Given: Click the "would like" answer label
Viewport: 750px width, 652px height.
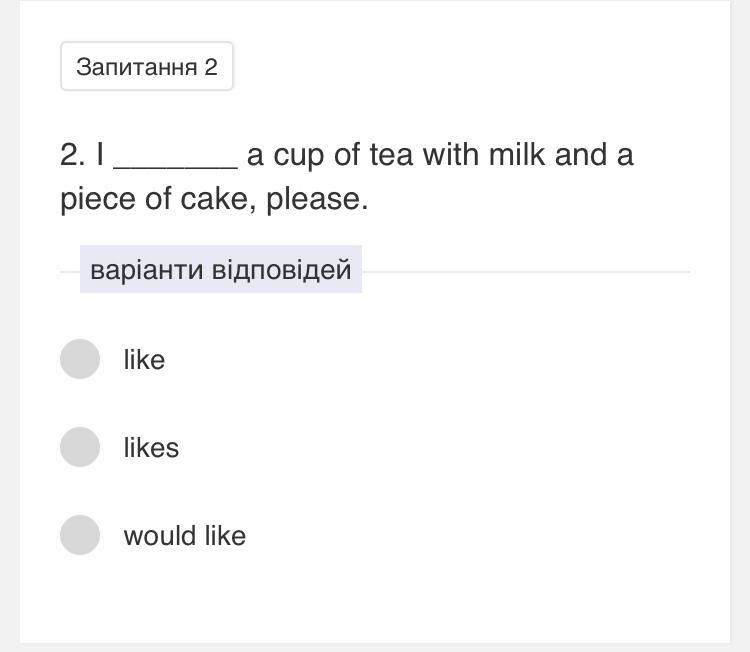Looking at the screenshot, I should tap(184, 536).
